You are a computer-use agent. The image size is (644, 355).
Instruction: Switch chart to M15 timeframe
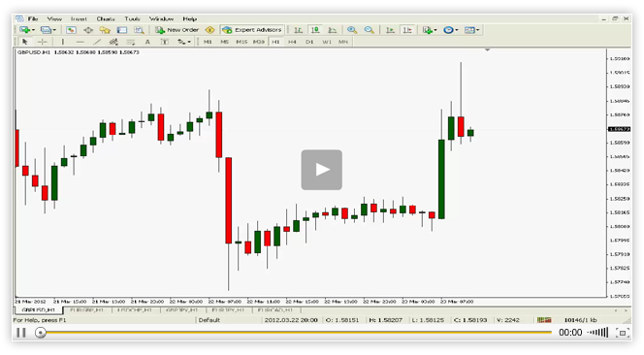coord(241,42)
